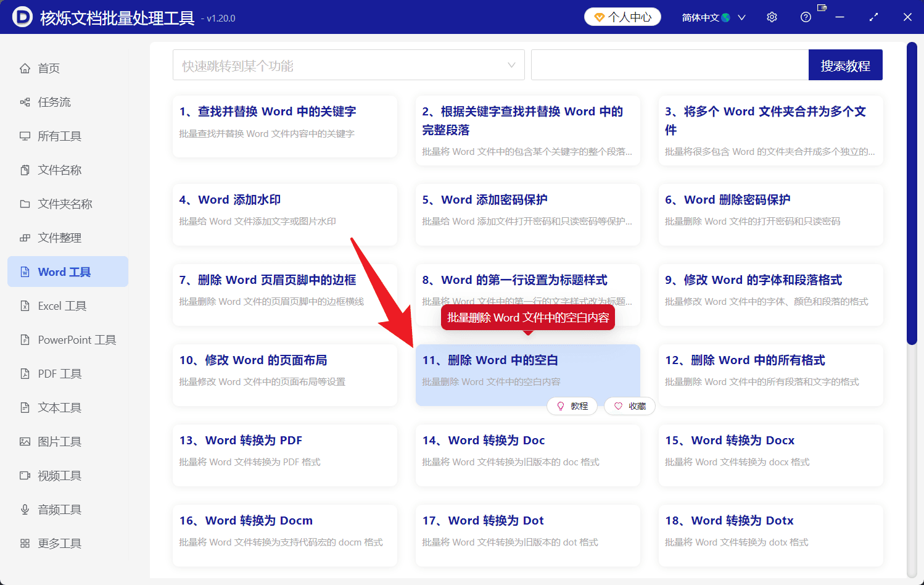This screenshot has width=924, height=585.
Task: Open 个人中心 personal center
Action: coord(622,17)
